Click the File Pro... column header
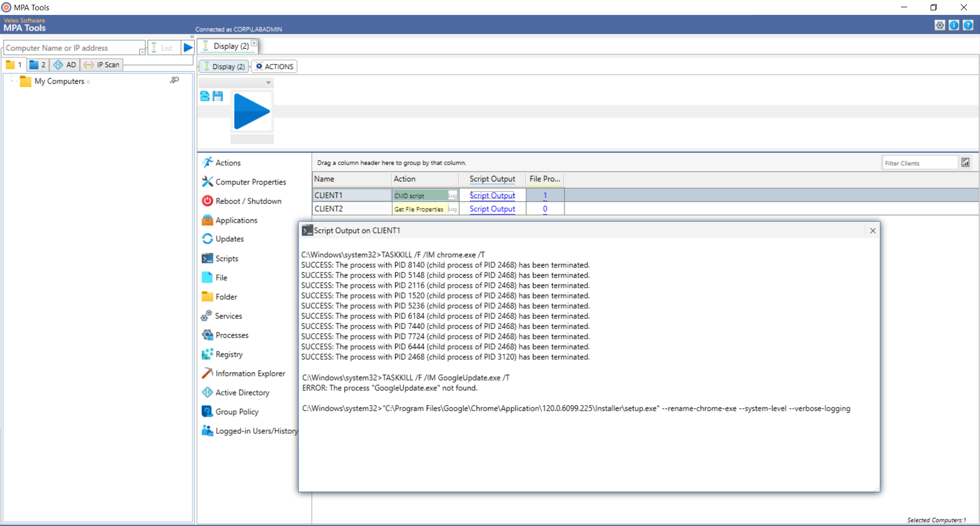The height and width of the screenshot is (526, 980). 545,179
